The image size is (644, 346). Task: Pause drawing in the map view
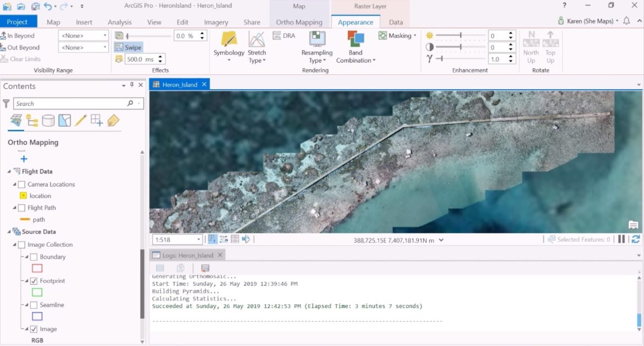(x=621, y=239)
